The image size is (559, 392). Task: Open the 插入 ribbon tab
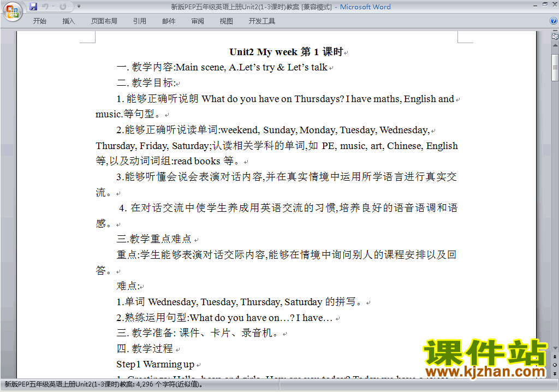68,21
